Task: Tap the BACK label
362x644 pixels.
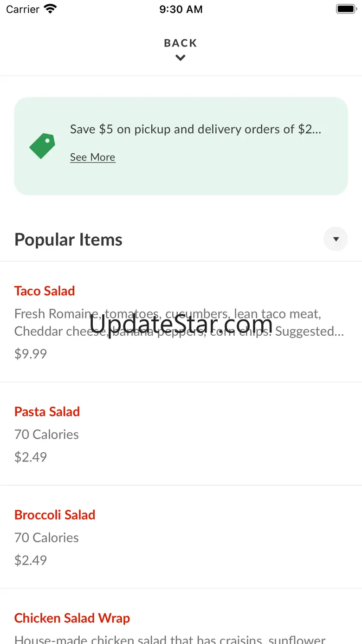Action: 181,43
